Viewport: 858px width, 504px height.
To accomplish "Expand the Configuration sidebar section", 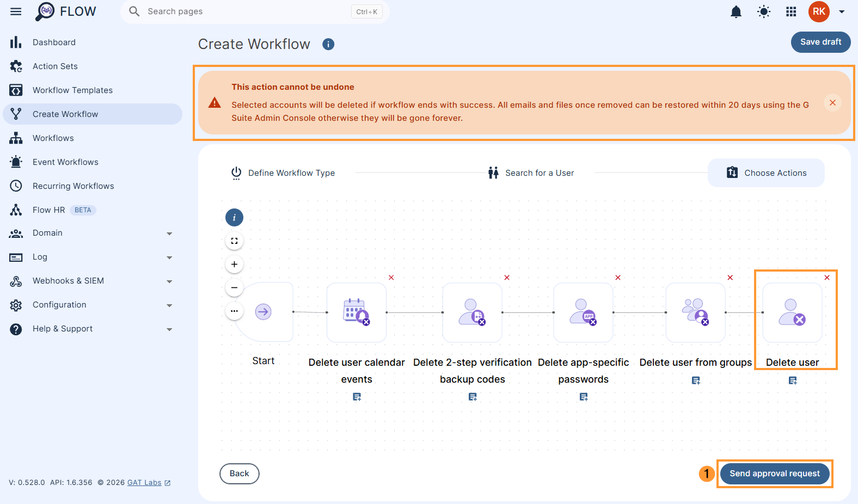I will (x=93, y=305).
